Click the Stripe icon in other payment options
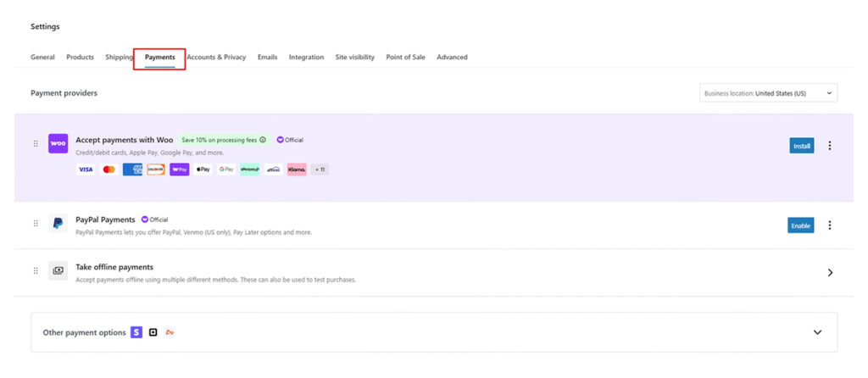The height and width of the screenshot is (378, 868). click(136, 332)
